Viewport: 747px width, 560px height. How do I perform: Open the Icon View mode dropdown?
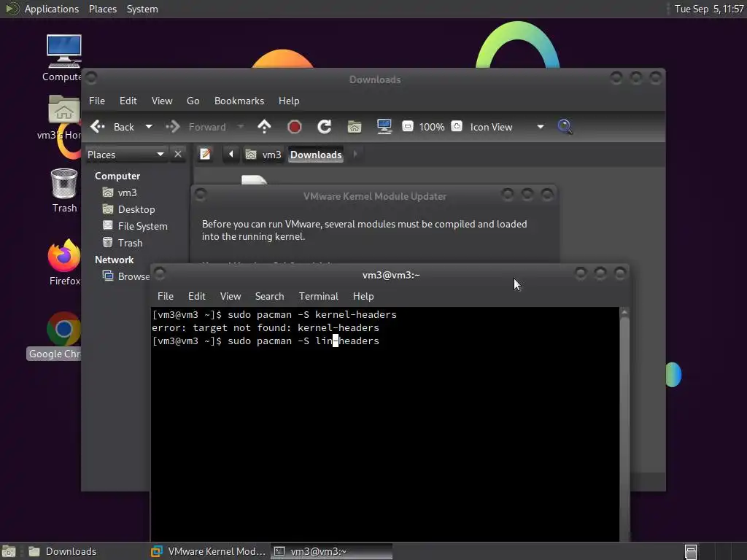(507, 127)
